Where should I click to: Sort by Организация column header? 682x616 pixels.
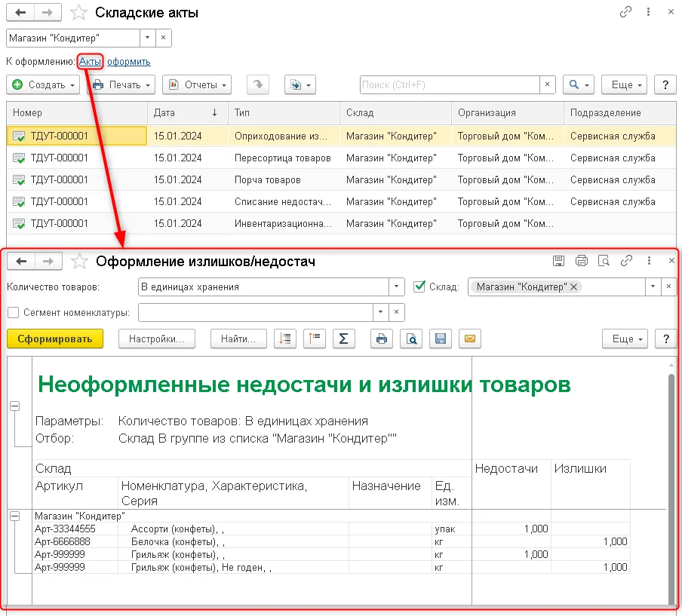click(508, 112)
